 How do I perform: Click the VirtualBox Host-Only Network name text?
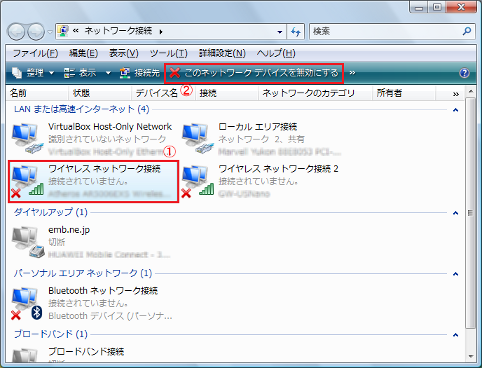pyautogui.click(x=110, y=127)
